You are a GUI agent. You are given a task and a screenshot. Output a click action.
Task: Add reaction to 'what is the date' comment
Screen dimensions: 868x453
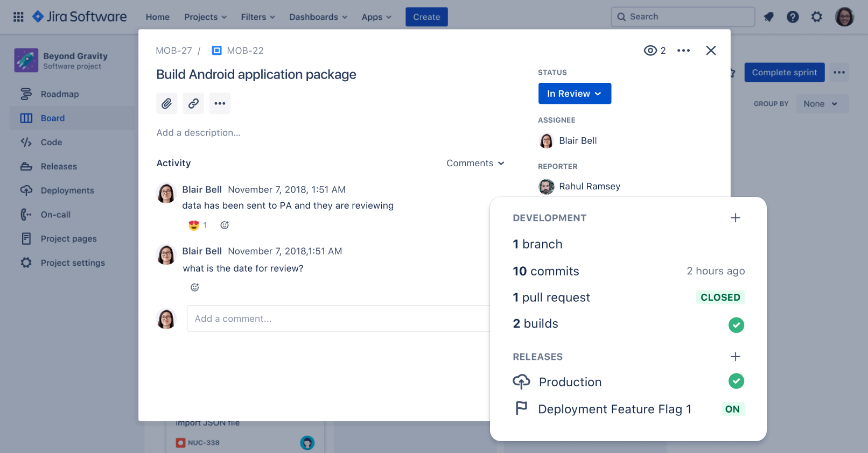point(195,287)
